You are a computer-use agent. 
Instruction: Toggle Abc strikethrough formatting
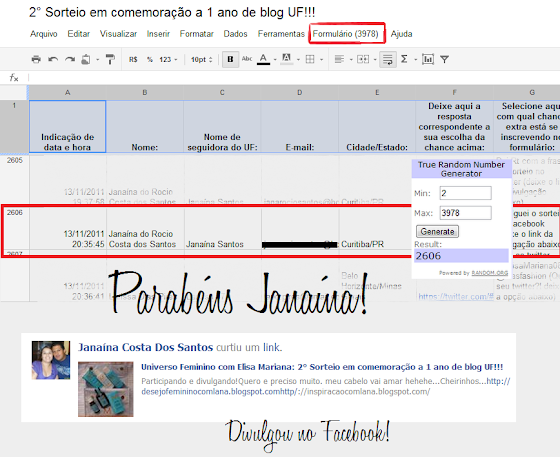point(247,59)
